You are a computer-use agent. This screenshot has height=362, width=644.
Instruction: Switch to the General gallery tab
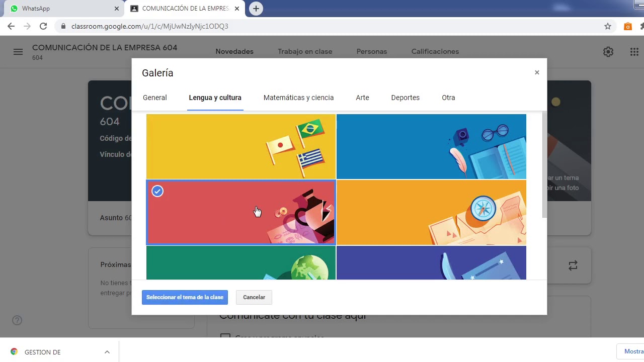[155, 98]
